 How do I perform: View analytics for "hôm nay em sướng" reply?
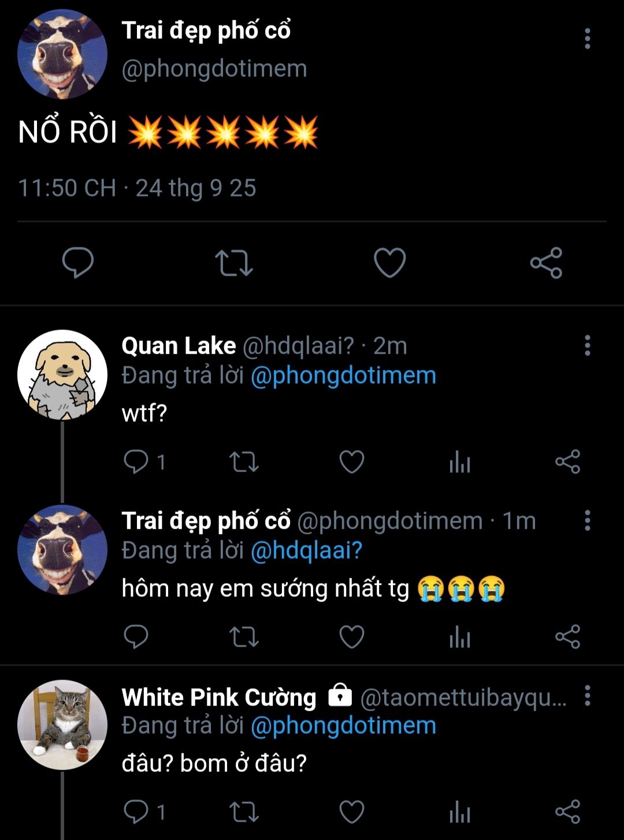tap(460, 637)
